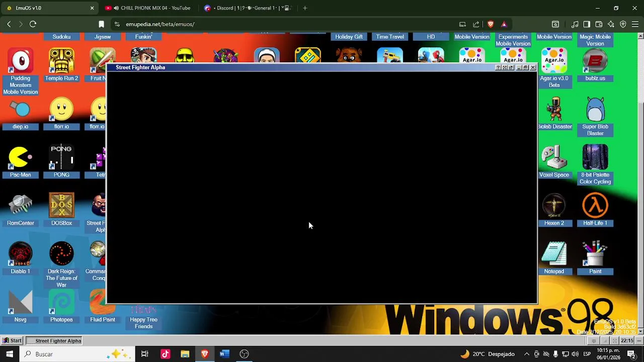The width and height of the screenshot is (644, 362).
Task: Open a new browser tab
Action: point(305,8)
